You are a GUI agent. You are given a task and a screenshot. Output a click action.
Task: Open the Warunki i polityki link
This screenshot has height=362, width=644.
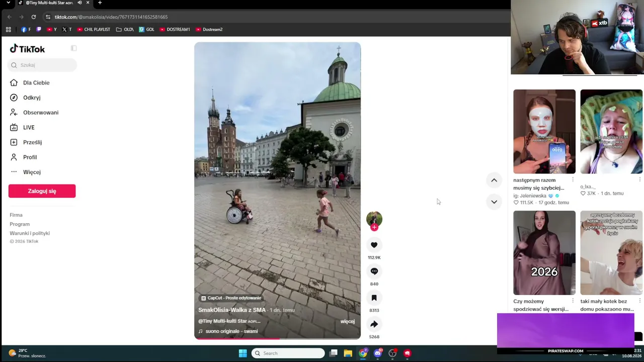(x=30, y=233)
